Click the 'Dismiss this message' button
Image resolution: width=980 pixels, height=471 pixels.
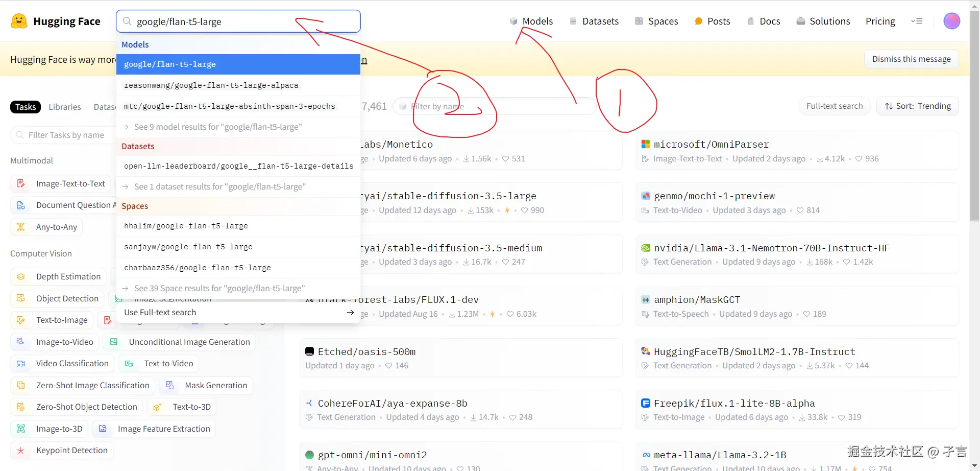point(911,59)
